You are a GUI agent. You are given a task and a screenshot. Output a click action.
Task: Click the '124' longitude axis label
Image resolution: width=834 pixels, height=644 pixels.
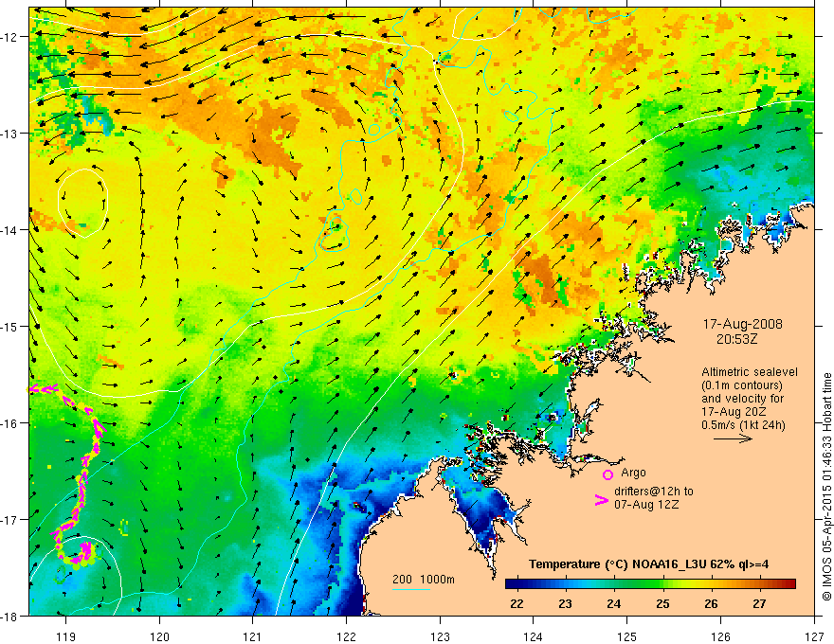pyautogui.click(x=534, y=636)
